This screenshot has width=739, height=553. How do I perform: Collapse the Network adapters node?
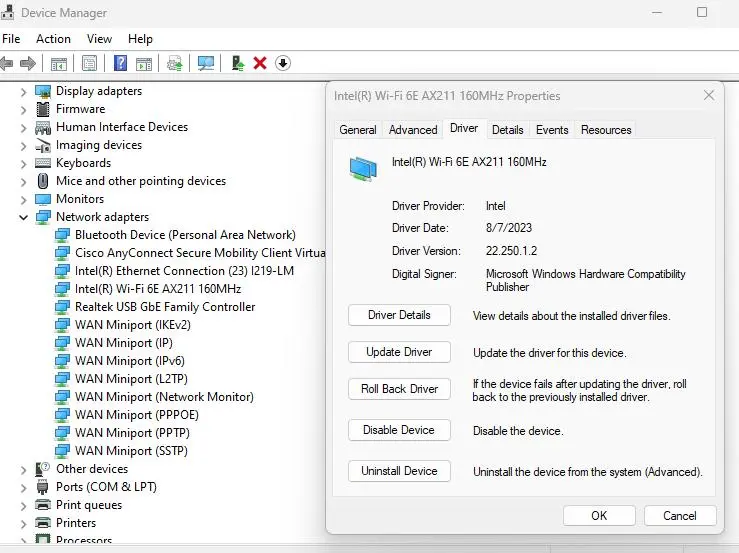pos(24,217)
